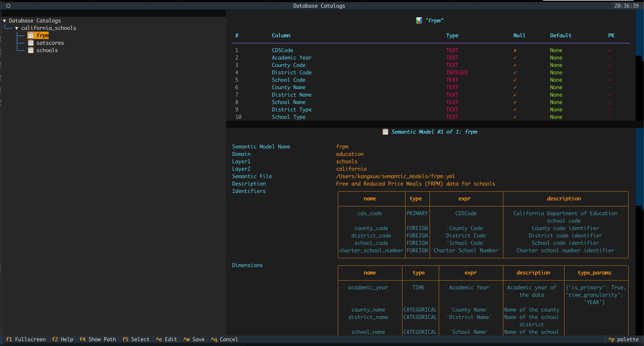Select the schools table icon in the sidebar
644x346 pixels.
coord(31,50)
